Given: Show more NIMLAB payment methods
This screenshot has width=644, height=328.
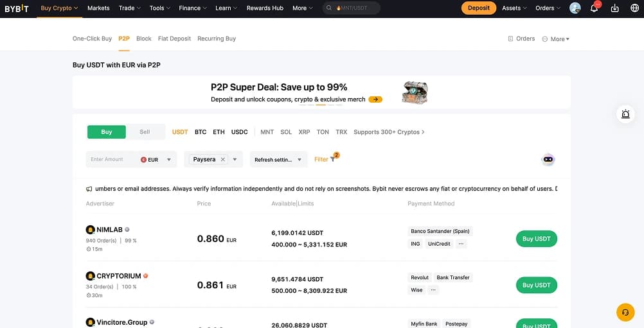Looking at the screenshot, I should click(461, 243).
